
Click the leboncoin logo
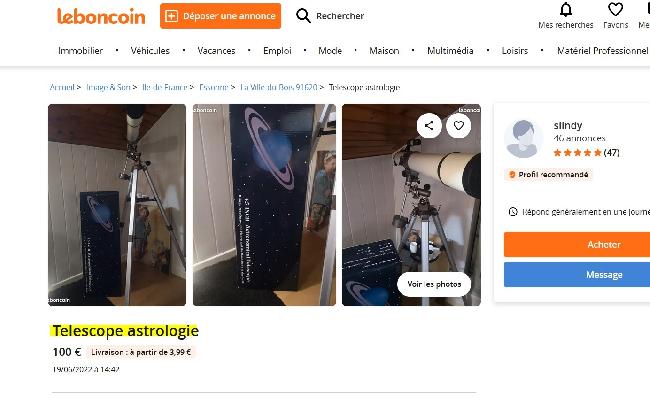click(x=101, y=16)
